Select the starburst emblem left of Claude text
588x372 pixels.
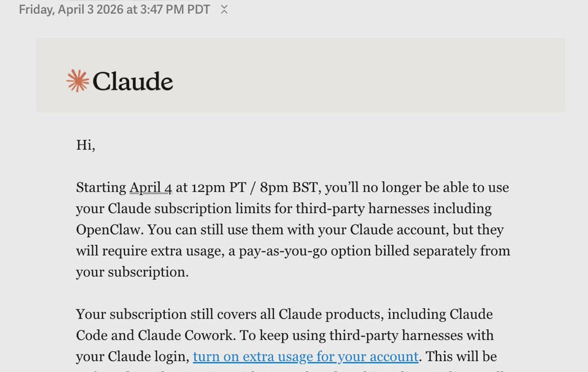(x=78, y=80)
